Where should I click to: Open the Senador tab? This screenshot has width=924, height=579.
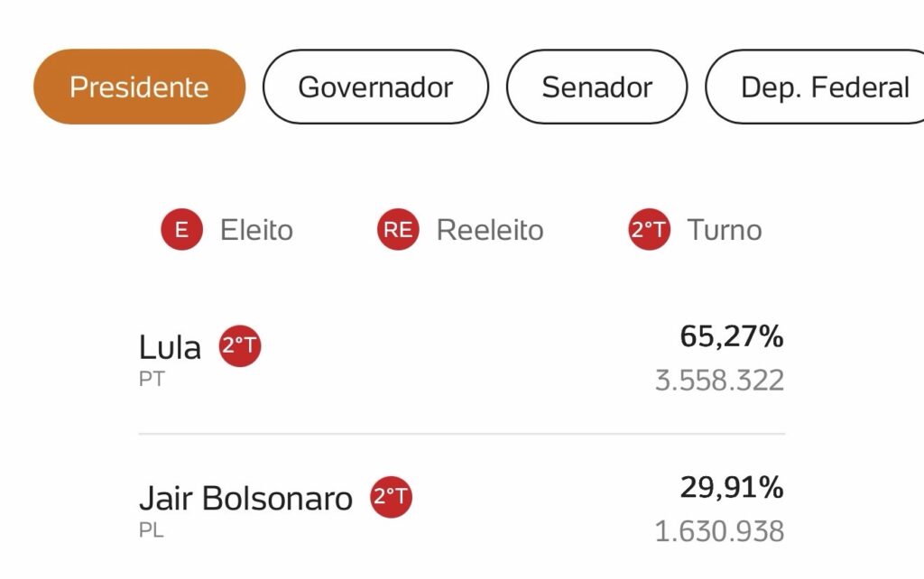pyautogui.click(x=596, y=87)
